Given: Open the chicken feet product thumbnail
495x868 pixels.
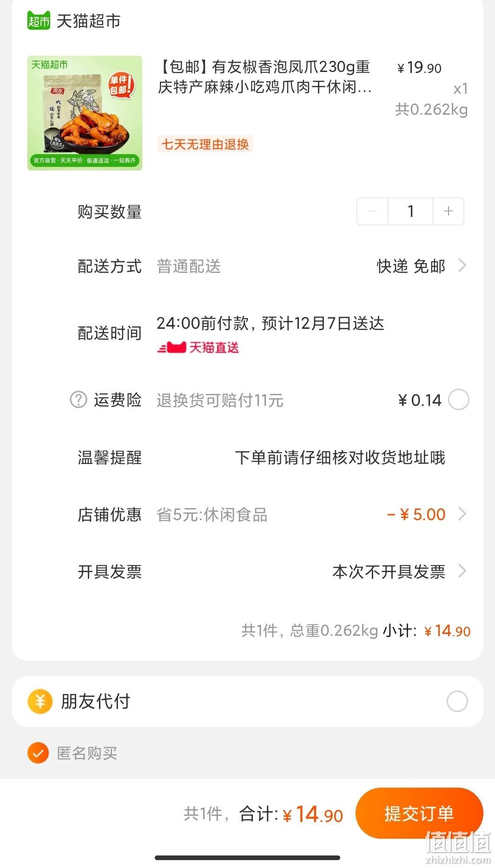Looking at the screenshot, I should coord(85,113).
